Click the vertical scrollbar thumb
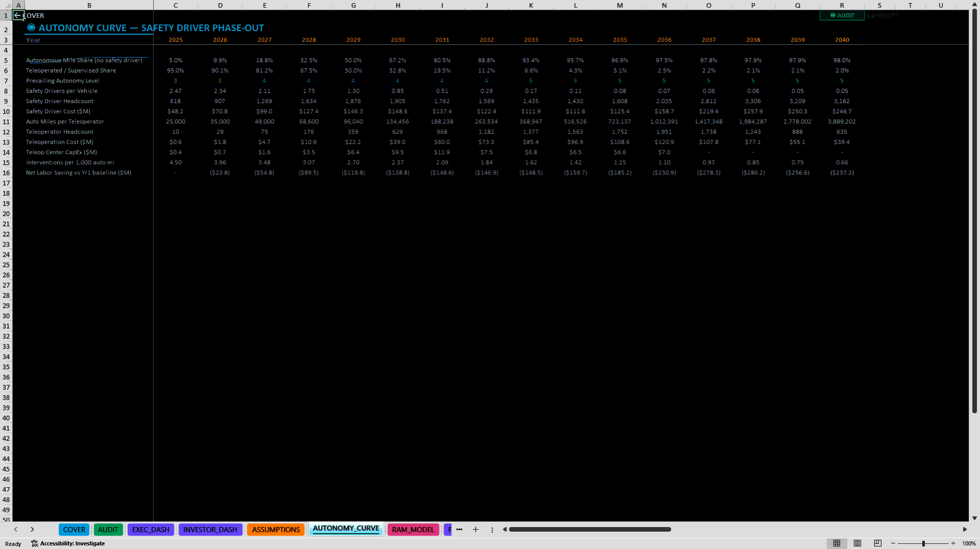The image size is (980, 549). [x=974, y=211]
